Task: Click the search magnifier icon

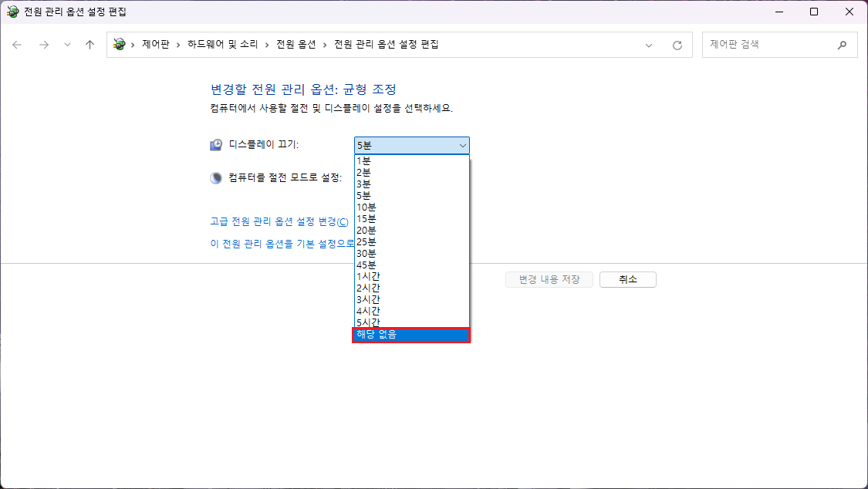Action: click(842, 44)
